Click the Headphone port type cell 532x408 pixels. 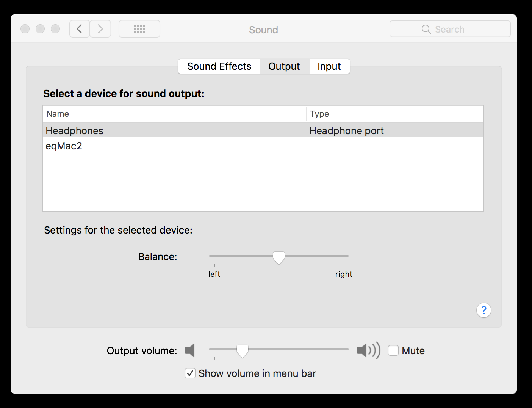pos(346,131)
